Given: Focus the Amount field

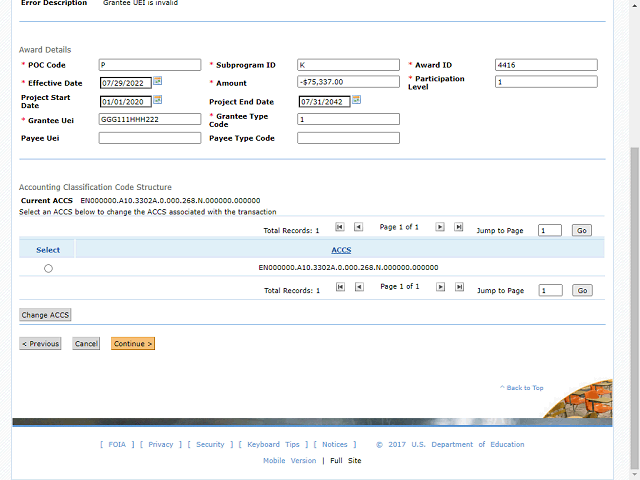Looking at the screenshot, I should click(349, 82).
